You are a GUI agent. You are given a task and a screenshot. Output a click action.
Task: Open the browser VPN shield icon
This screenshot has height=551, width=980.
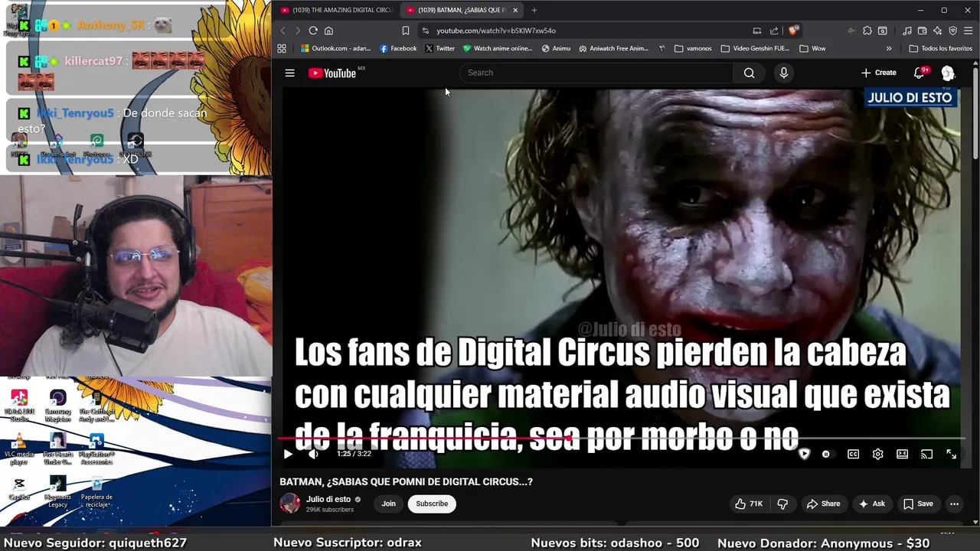(953, 31)
